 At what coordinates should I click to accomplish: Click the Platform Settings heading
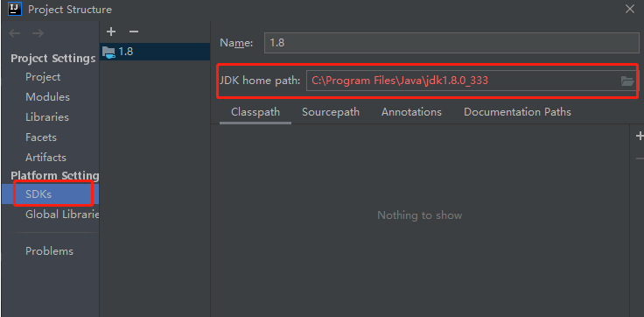click(x=54, y=175)
